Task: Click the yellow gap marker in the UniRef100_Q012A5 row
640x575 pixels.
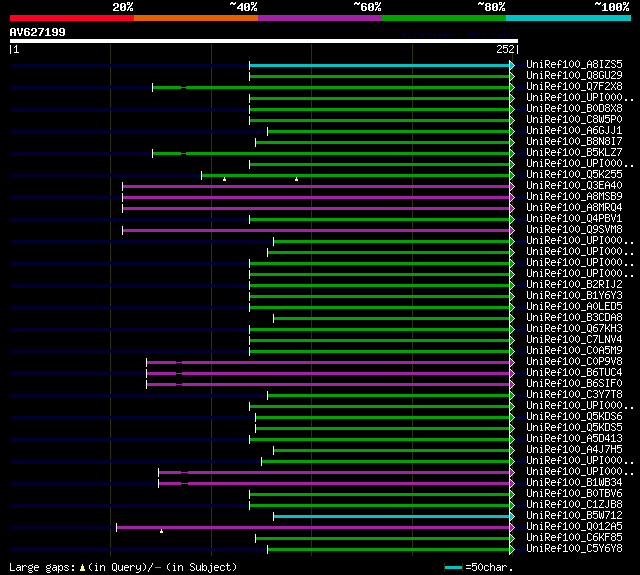Action: pyautogui.click(x=162, y=531)
